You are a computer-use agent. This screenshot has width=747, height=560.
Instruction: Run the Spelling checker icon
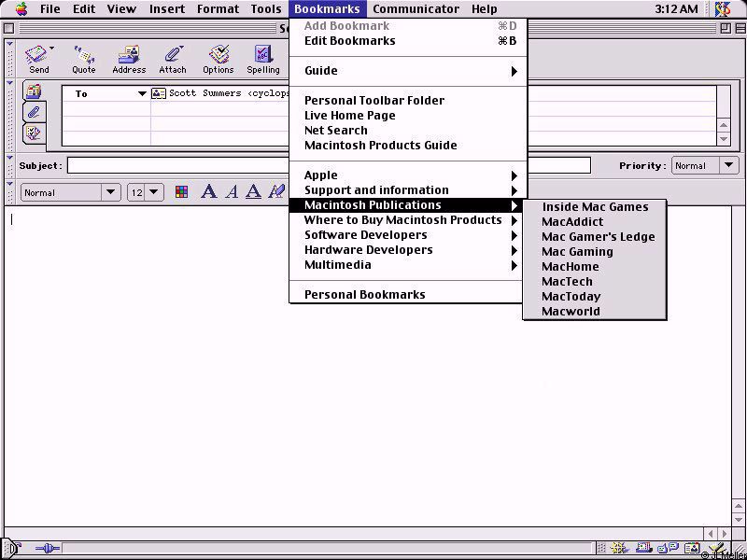[263, 60]
